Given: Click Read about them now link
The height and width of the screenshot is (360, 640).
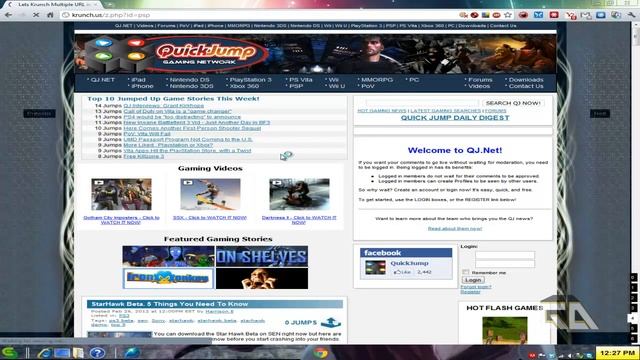Looking at the screenshot, I should 455,229.
